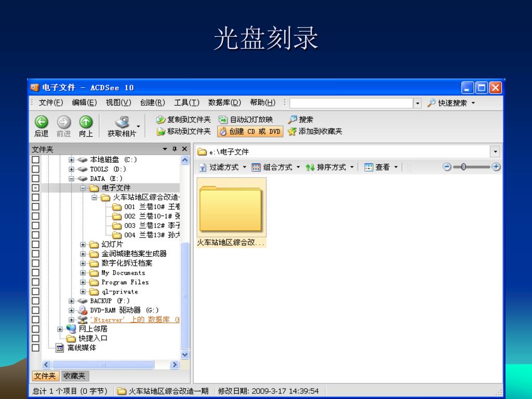Expand the Program Files folder
Screen dimensions: 532x399
point(83,282)
